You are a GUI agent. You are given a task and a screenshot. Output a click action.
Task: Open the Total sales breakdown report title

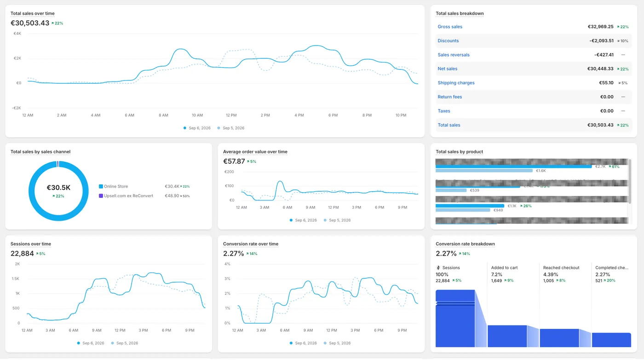click(x=460, y=13)
